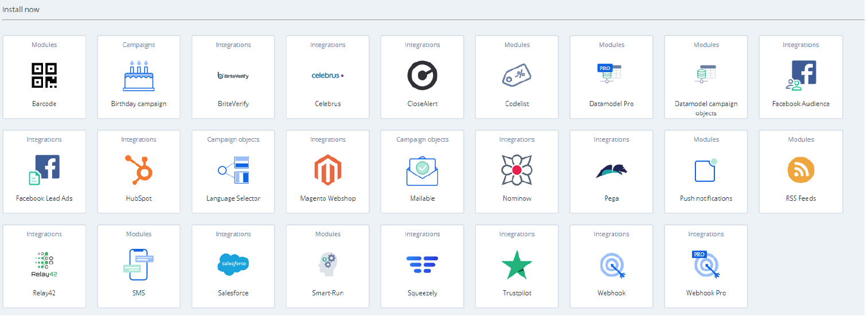The height and width of the screenshot is (320, 868).
Task: Select the Mailable envelope checkmark icon
Action: click(423, 170)
